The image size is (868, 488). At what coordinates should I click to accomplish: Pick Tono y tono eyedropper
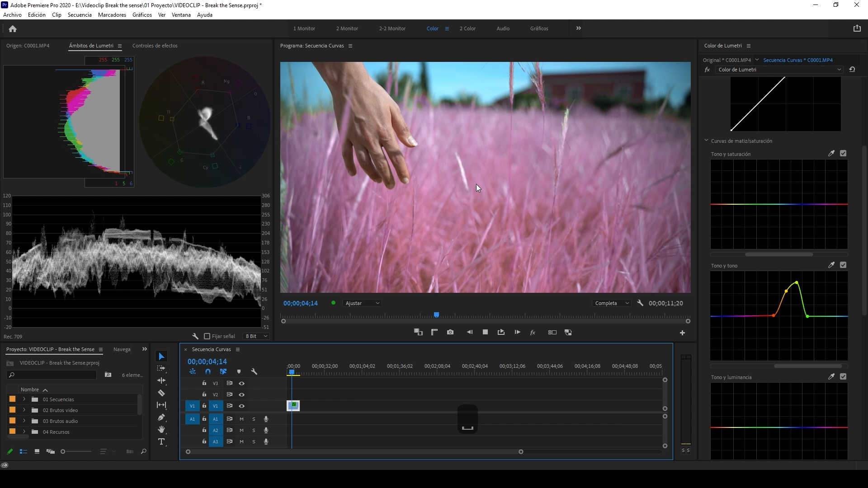(x=831, y=265)
